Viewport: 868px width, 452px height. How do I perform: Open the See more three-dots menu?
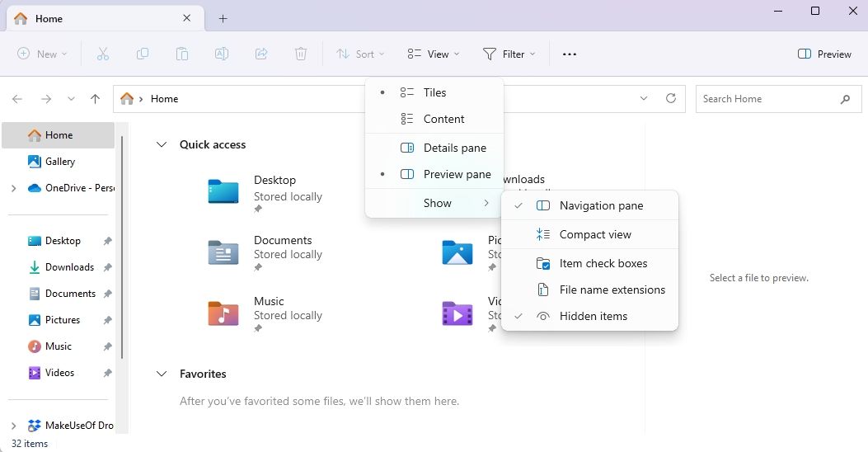coord(569,54)
